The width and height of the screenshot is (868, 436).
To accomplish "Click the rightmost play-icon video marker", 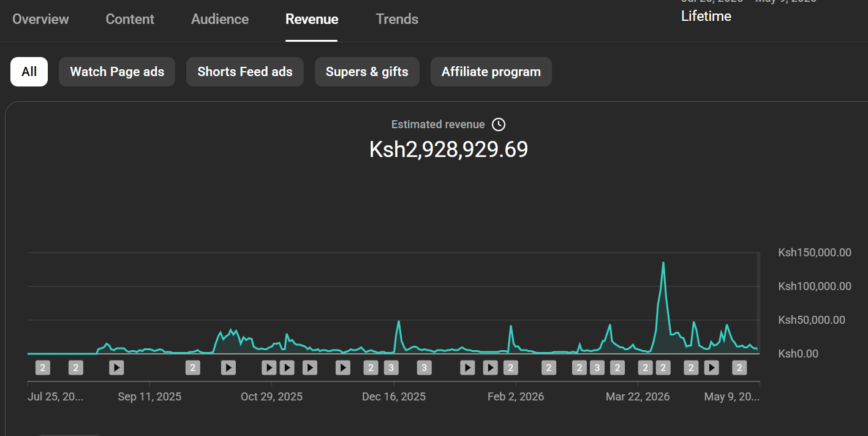I will tap(711, 367).
